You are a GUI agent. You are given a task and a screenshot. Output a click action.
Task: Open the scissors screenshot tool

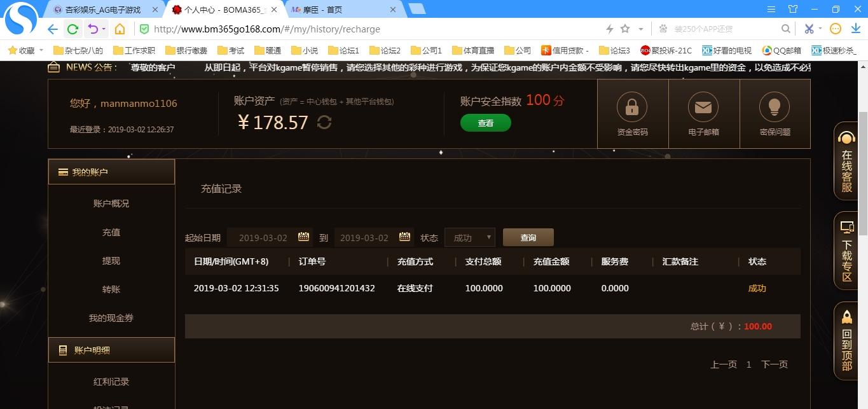809,29
